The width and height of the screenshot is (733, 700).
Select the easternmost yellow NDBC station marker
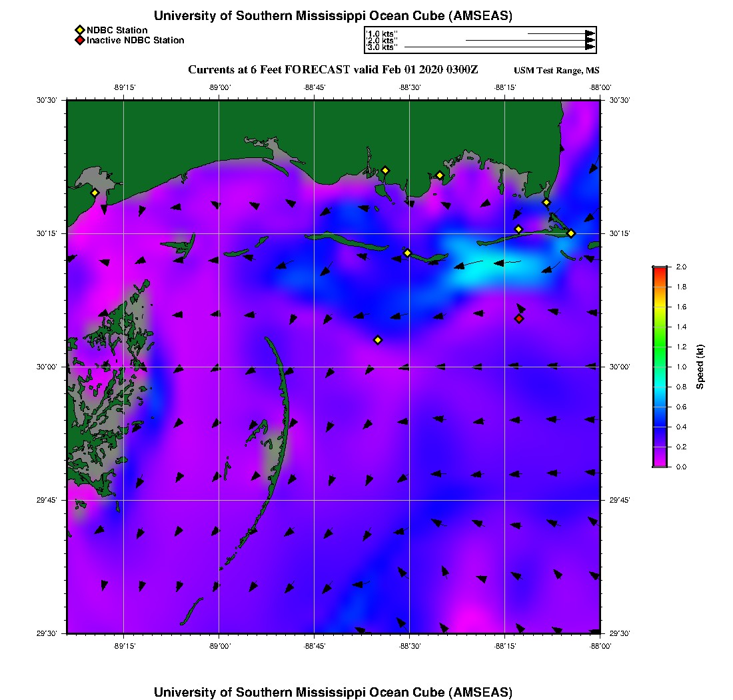pos(571,233)
